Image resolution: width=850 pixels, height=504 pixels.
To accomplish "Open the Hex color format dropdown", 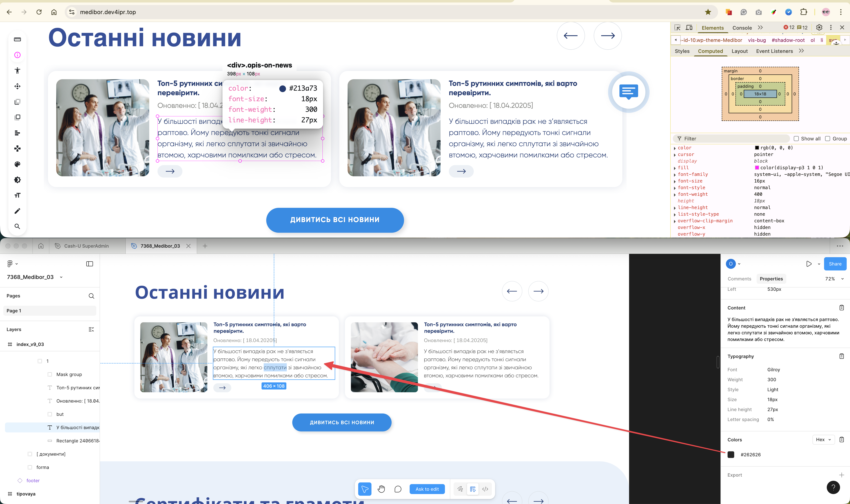I will pos(823,439).
